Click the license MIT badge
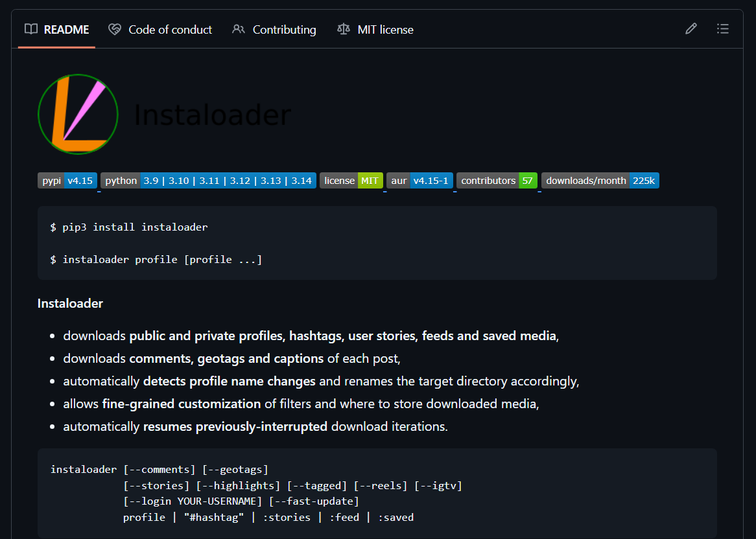This screenshot has height=539, width=756. tap(351, 181)
